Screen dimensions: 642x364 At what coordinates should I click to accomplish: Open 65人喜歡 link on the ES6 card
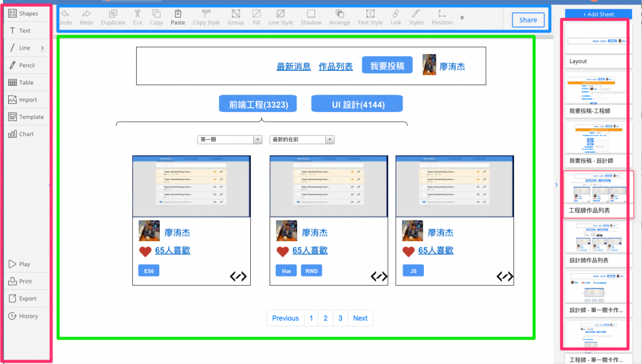(x=172, y=251)
